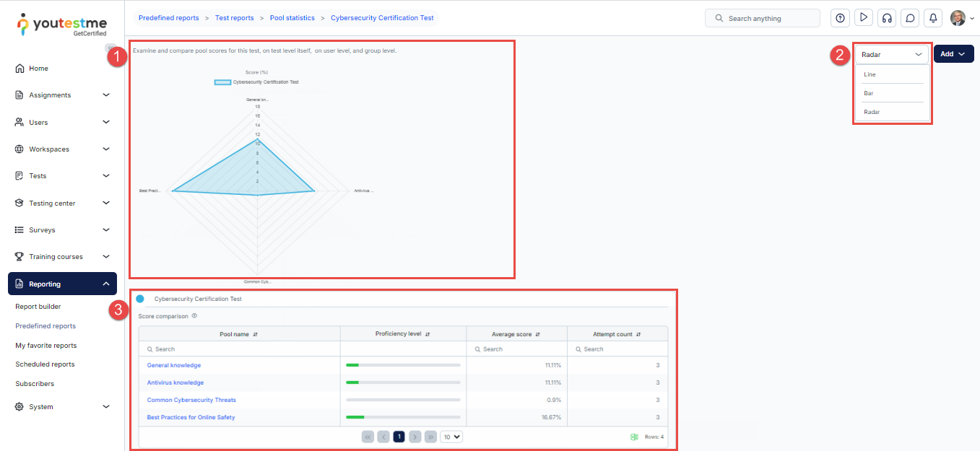980x451 pixels.
Task: Sort table by Pool name column
Action: pos(256,334)
